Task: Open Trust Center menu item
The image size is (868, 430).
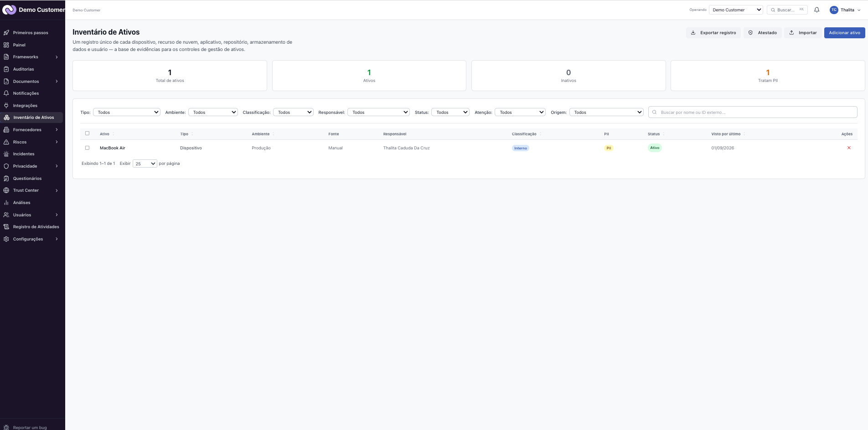Action: point(32,190)
